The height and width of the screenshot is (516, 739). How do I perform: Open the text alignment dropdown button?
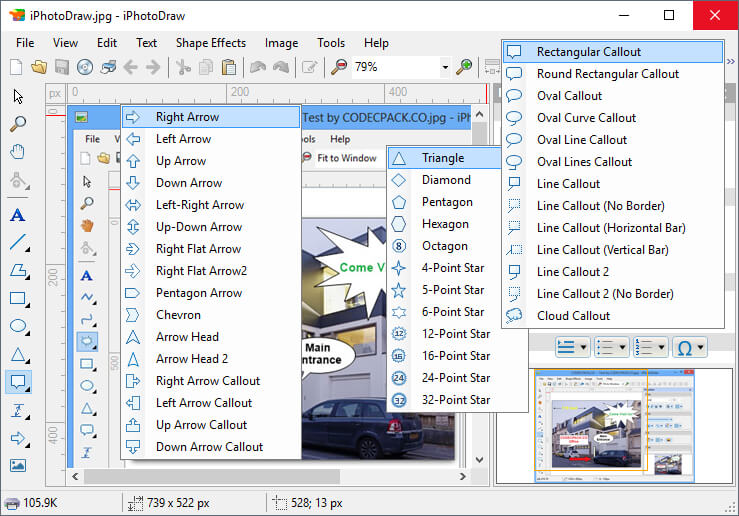pos(573,347)
